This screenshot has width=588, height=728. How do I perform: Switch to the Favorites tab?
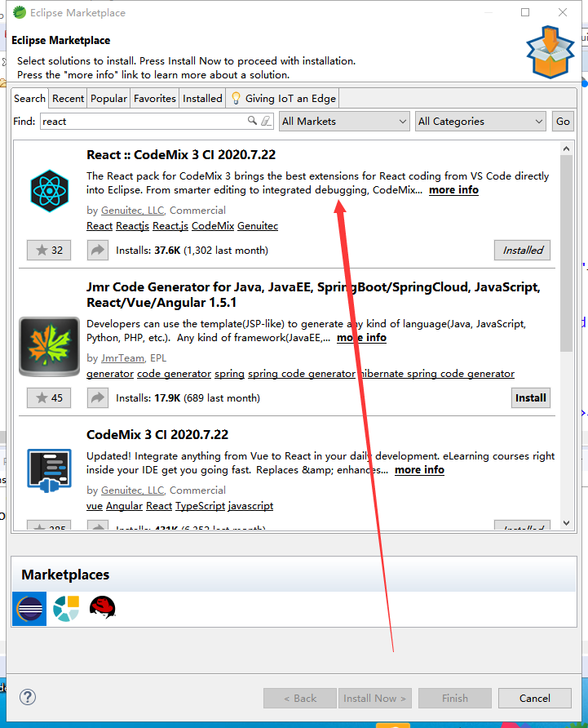[x=154, y=99]
